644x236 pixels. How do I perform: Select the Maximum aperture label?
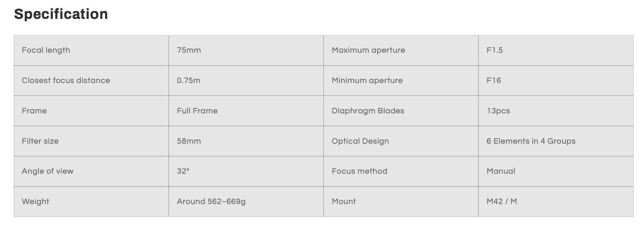point(368,50)
